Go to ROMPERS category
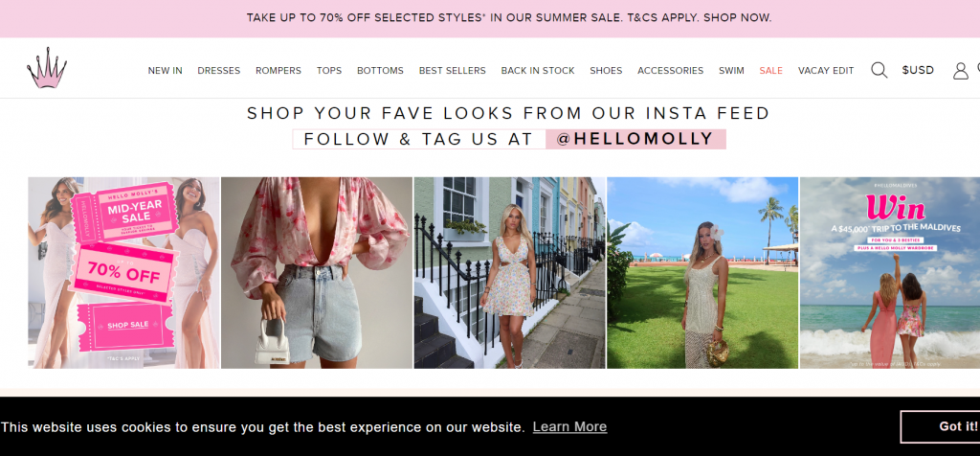Image resolution: width=980 pixels, height=456 pixels. click(278, 71)
